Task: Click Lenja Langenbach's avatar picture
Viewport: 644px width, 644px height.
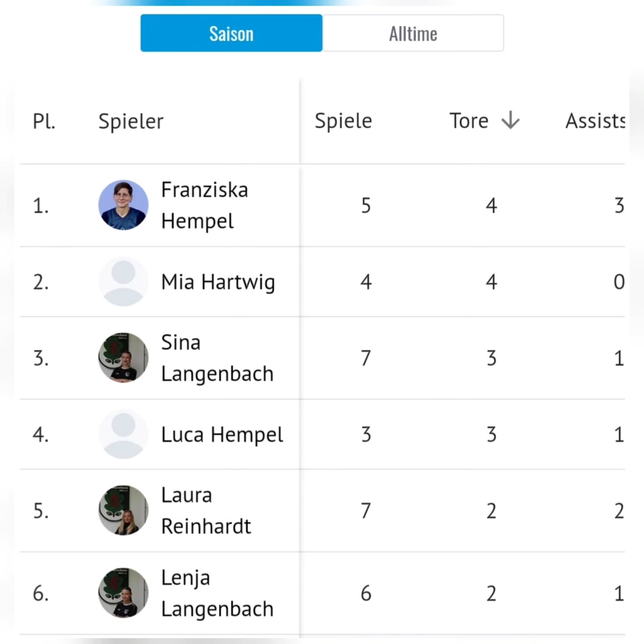Action: [x=123, y=593]
